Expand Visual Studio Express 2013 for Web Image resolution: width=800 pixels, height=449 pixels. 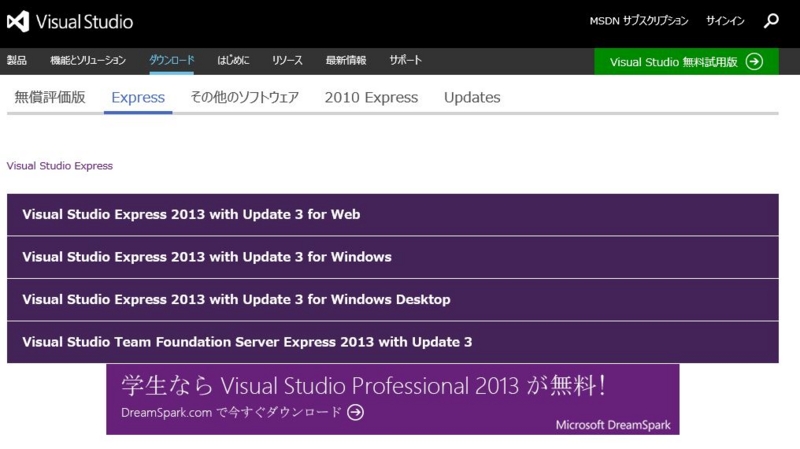[x=393, y=214]
